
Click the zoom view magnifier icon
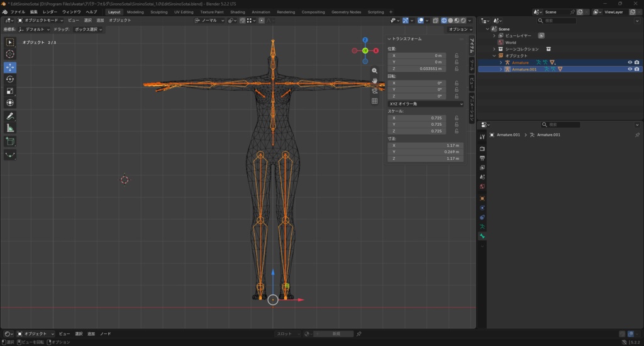pos(375,70)
